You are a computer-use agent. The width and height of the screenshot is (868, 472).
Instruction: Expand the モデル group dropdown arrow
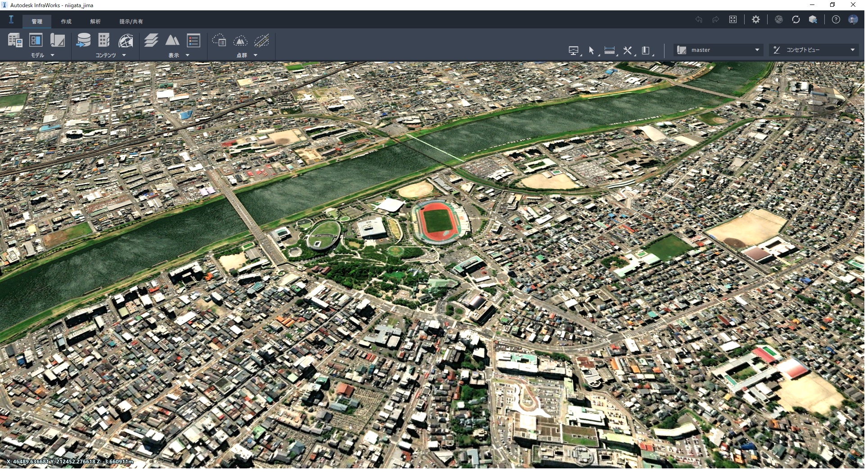pyautogui.click(x=52, y=55)
